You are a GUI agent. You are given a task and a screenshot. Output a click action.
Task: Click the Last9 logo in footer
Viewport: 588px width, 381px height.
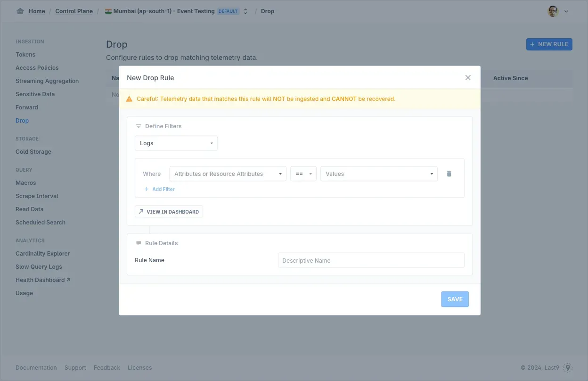pyautogui.click(x=568, y=368)
